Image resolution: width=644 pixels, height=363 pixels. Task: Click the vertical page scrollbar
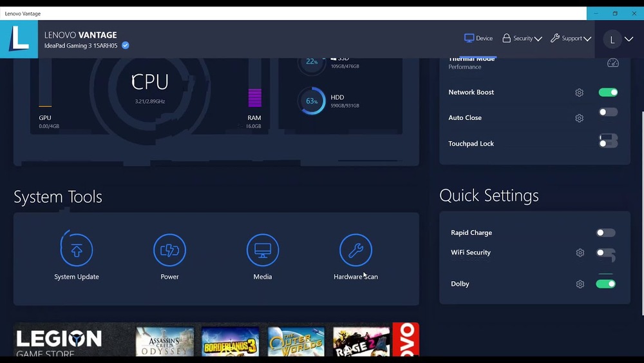[642, 213]
